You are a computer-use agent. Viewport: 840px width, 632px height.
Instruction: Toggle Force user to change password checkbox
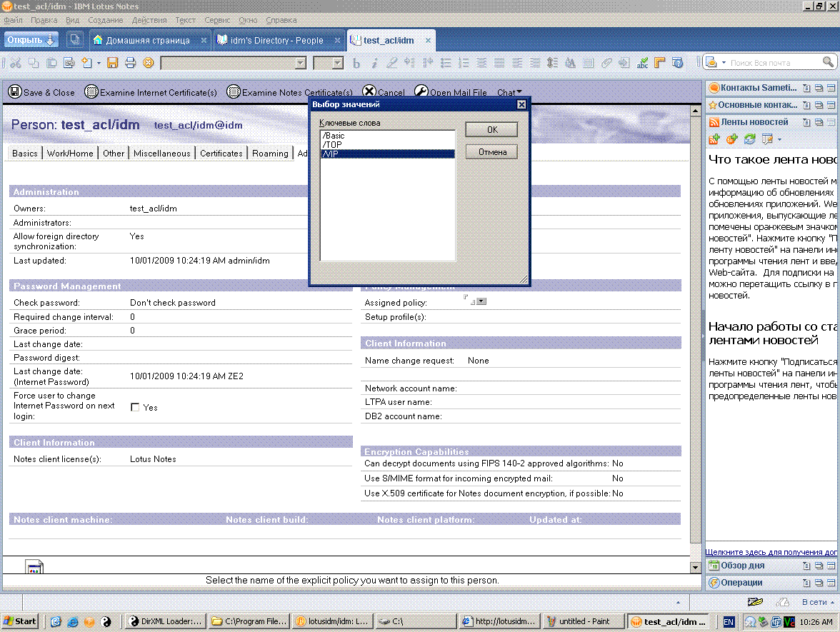pos(135,407)
